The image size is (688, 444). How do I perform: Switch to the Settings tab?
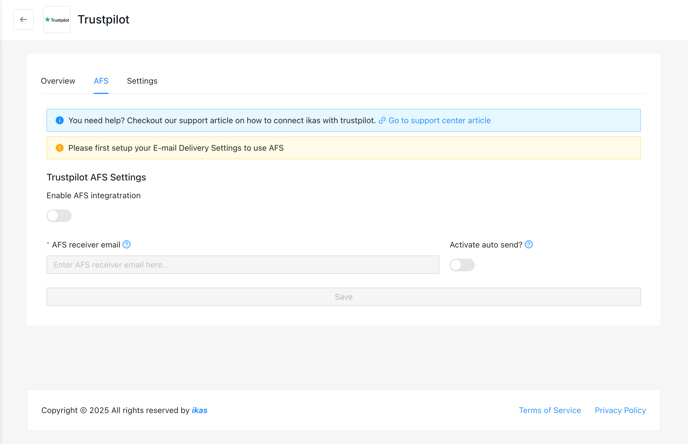[142, 81]
